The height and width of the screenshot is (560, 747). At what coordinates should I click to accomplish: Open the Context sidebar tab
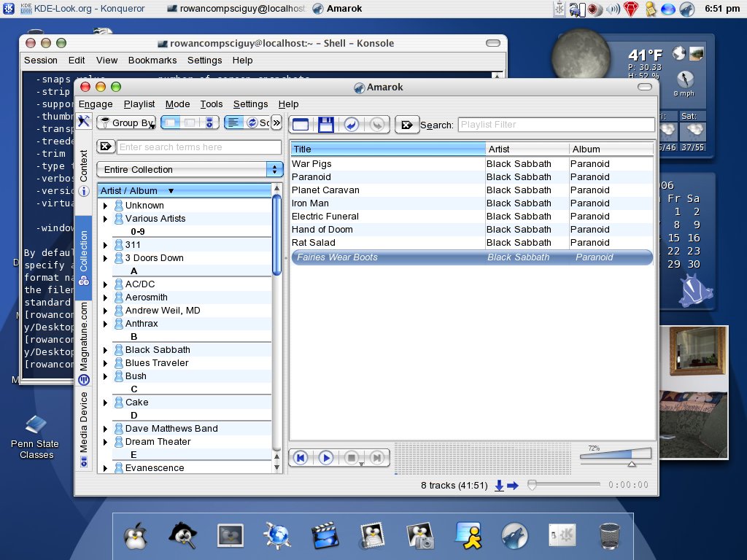coord(84,173)
